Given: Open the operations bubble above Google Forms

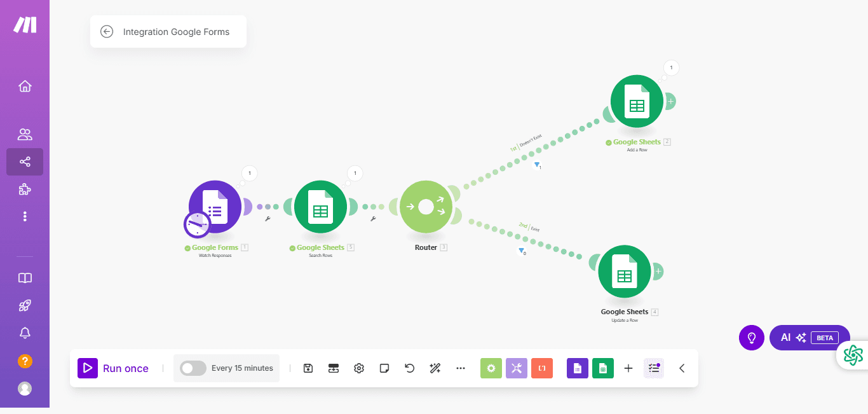Looking at the screenshot, I should (250, 173).
